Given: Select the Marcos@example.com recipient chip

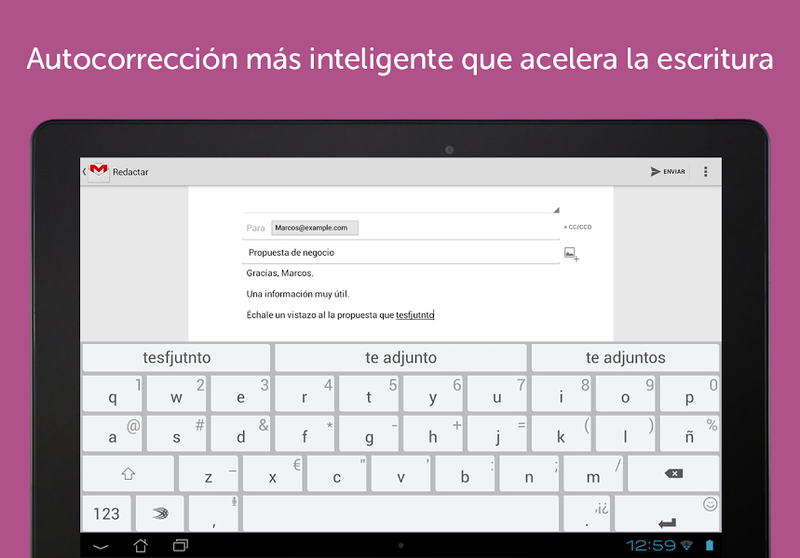Looking at the screenshot, I should click(x=314, y=227).
